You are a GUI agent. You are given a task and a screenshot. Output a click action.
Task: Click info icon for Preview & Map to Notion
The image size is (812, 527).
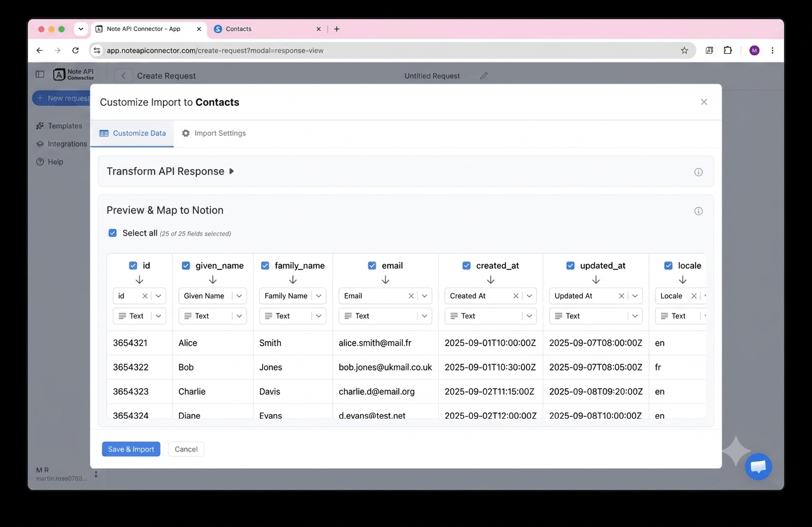coord(699,211)
